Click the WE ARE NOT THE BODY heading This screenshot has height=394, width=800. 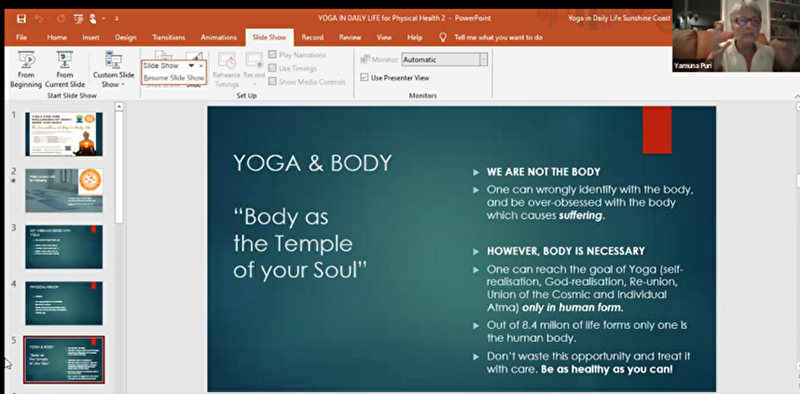pyautogui.click(x=543, y=172)
